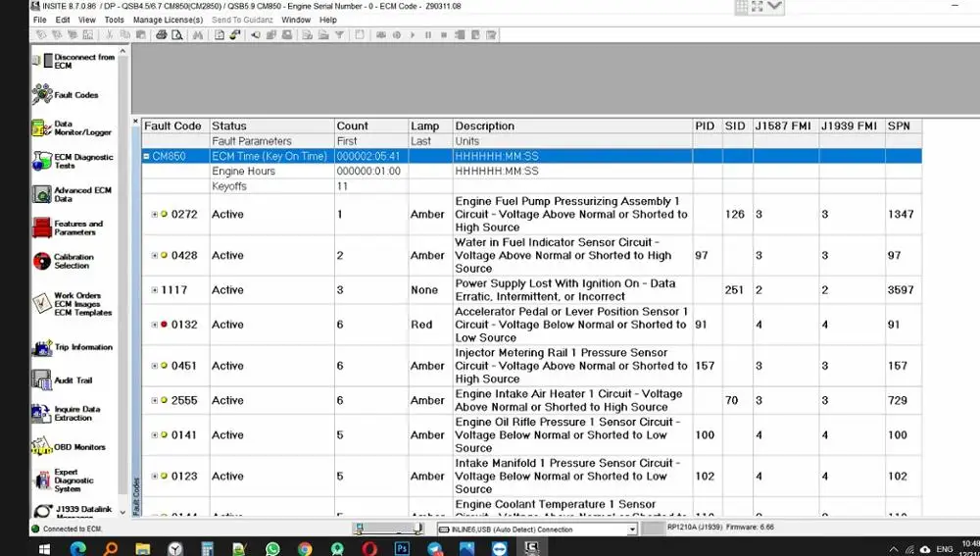Open the Help menu
980x556 pixels.
[x=328, y=20]
